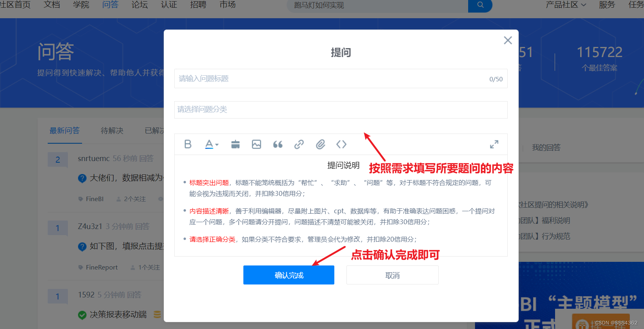Open the 请选择问题分类 category dropdown

(341, 110)
